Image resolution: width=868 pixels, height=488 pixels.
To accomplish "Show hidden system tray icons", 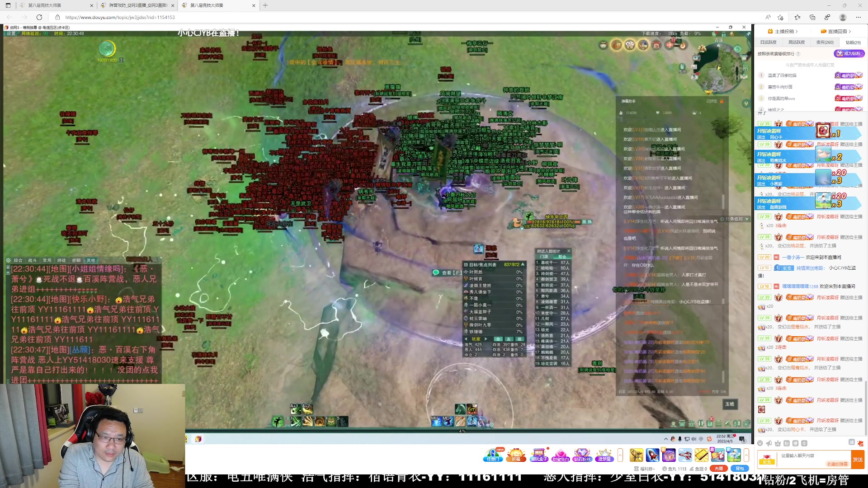I will click(665, 439).
